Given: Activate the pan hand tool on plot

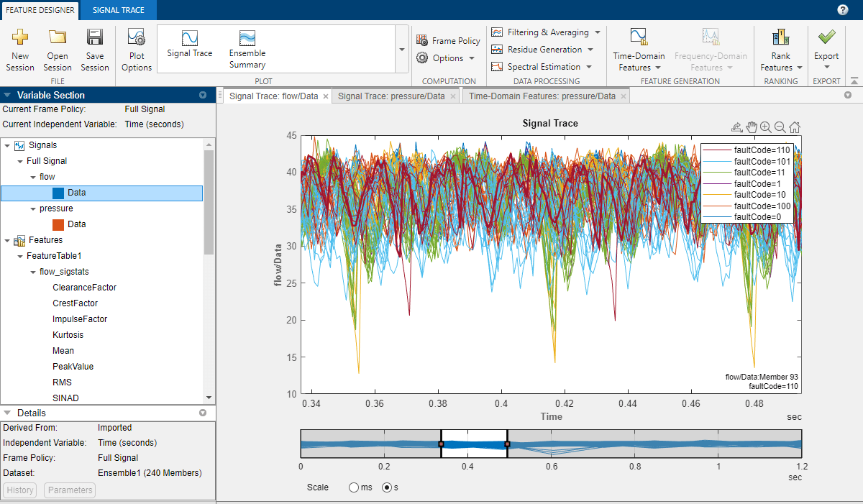Looking at the screenshot, I should [752, 127].
